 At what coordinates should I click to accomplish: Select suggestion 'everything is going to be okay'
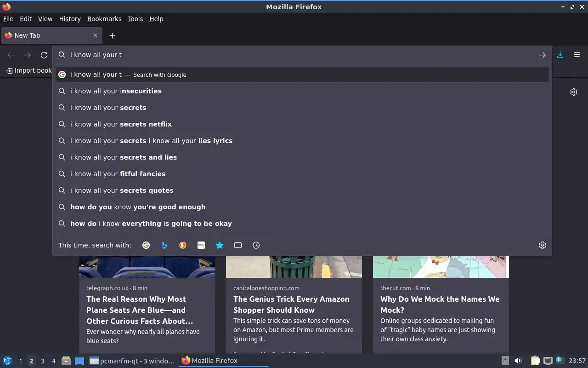(x=302, y=224)
